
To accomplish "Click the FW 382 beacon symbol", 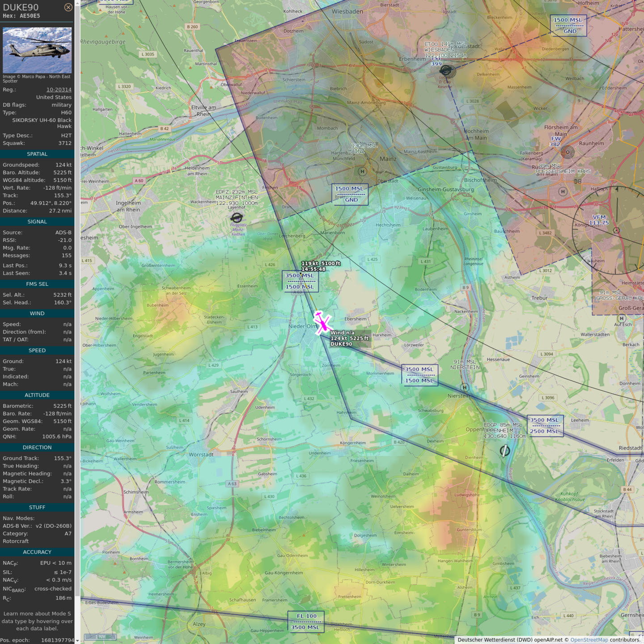I will [x=568, y=153].
